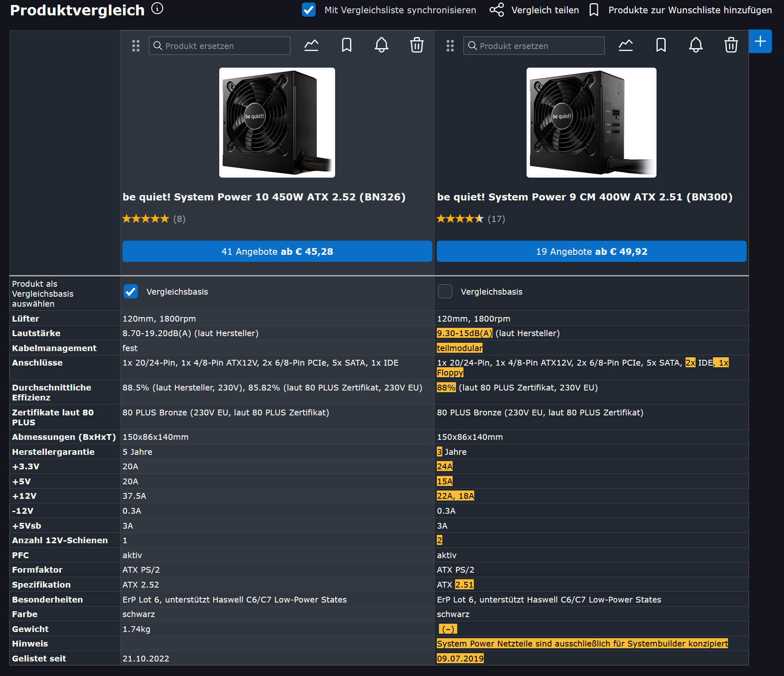The image size is (784, 676).
Task: Click highlighted '(–)' Gewicht value
Action: (448, 629)
